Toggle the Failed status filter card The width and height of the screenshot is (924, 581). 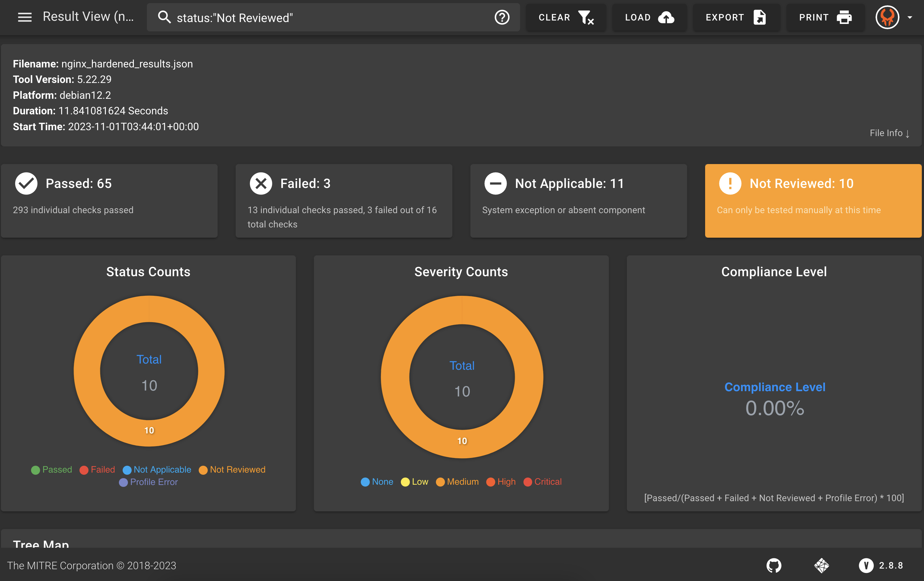click(344, 200)
